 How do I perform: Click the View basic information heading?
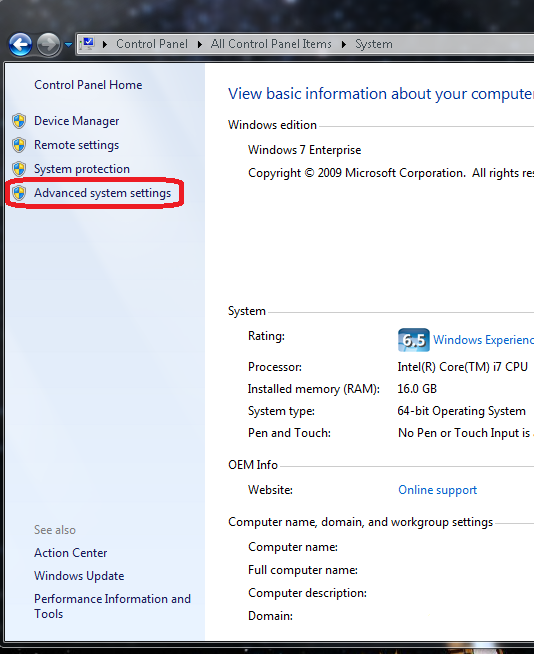[x=380, y=94]
